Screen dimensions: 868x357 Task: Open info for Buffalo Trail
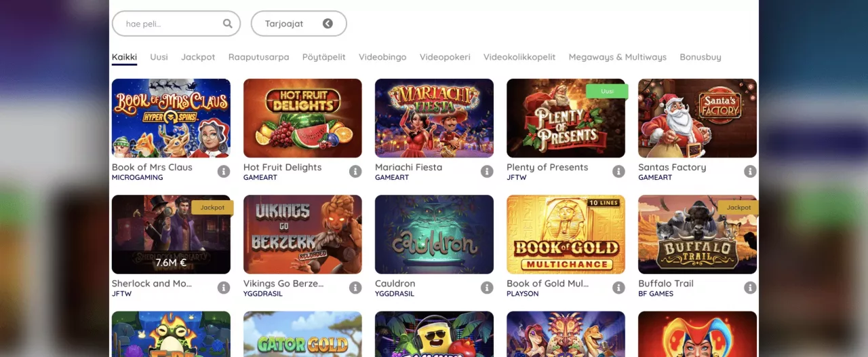pos(750,288)
